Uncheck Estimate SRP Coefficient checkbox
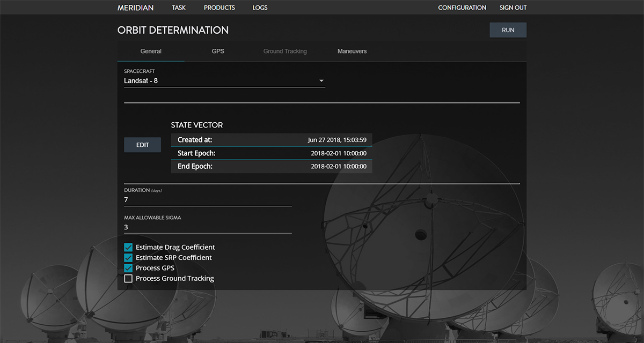 coord(128,258)
